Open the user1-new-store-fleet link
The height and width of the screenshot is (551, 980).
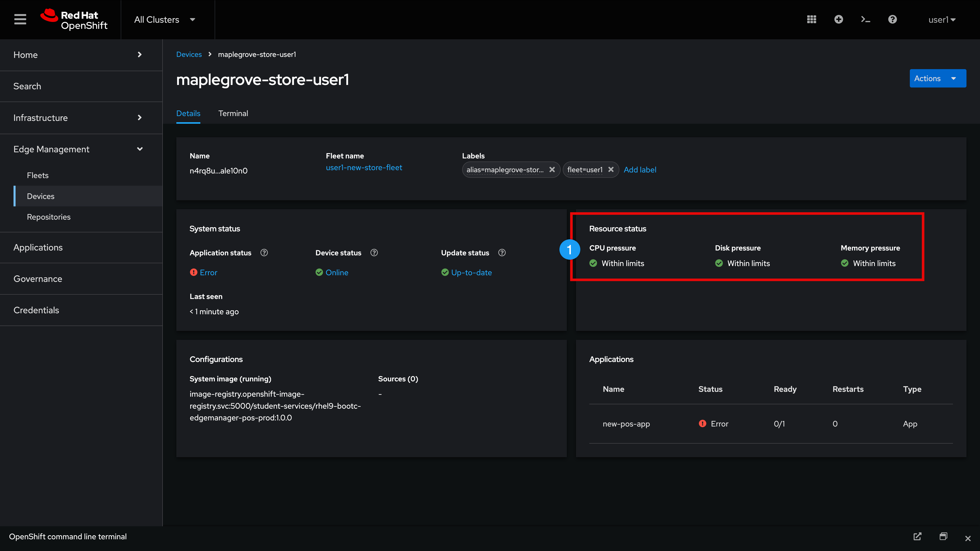click(364, 167)
